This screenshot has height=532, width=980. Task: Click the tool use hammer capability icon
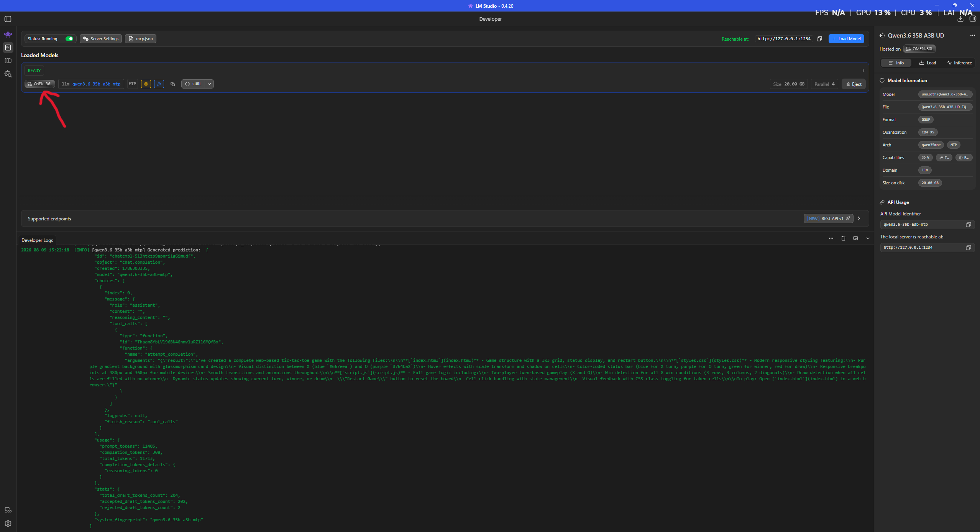tap(159, 84)
